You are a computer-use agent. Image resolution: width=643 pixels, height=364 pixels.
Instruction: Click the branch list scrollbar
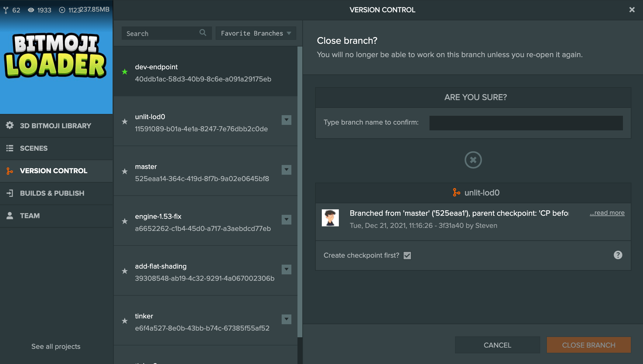[x=300, y=191]
